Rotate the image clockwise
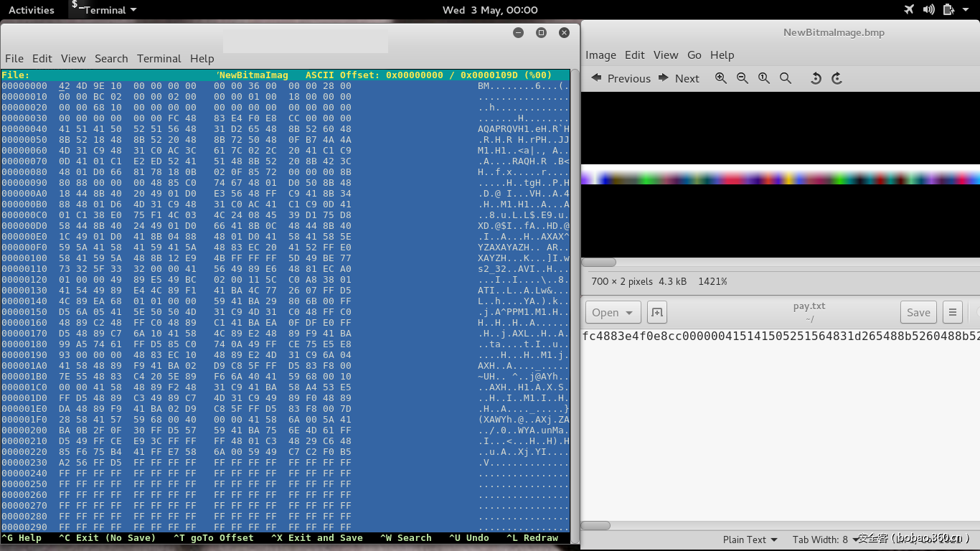 pos(837,78)
